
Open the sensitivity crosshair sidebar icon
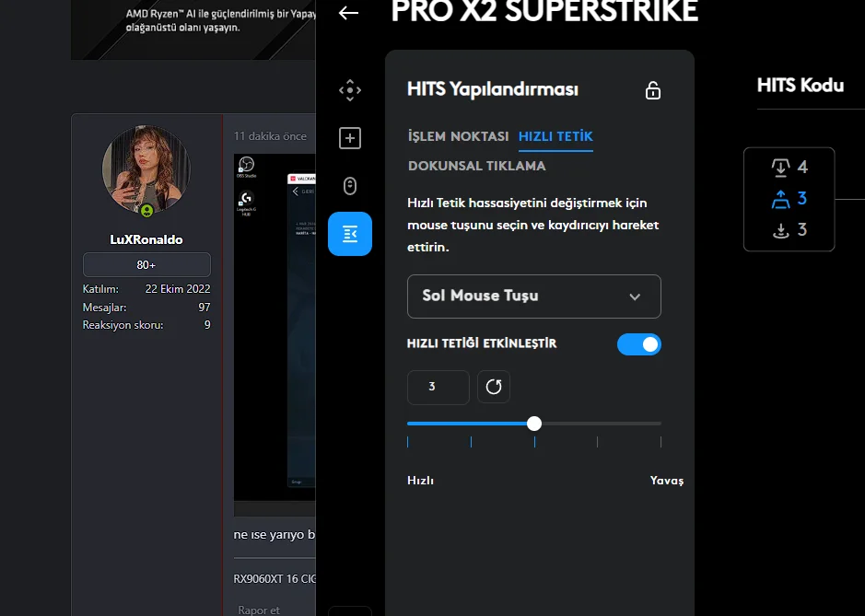click(x=350, y=90)
